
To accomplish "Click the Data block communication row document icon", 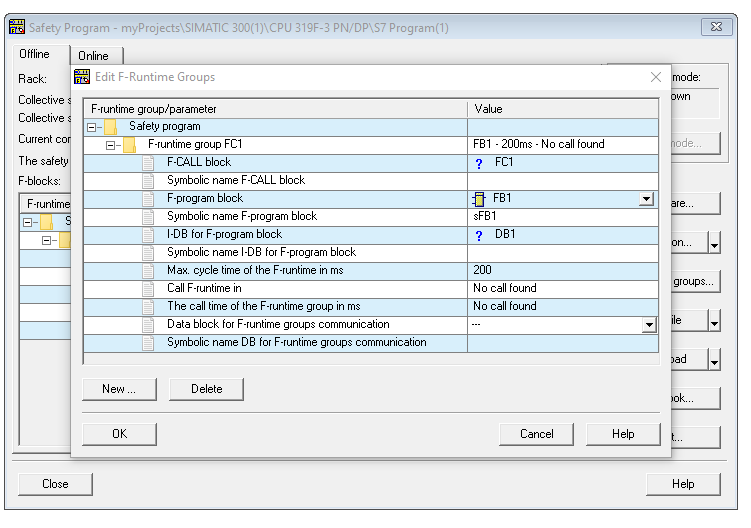I will click(x=148, y=325).
